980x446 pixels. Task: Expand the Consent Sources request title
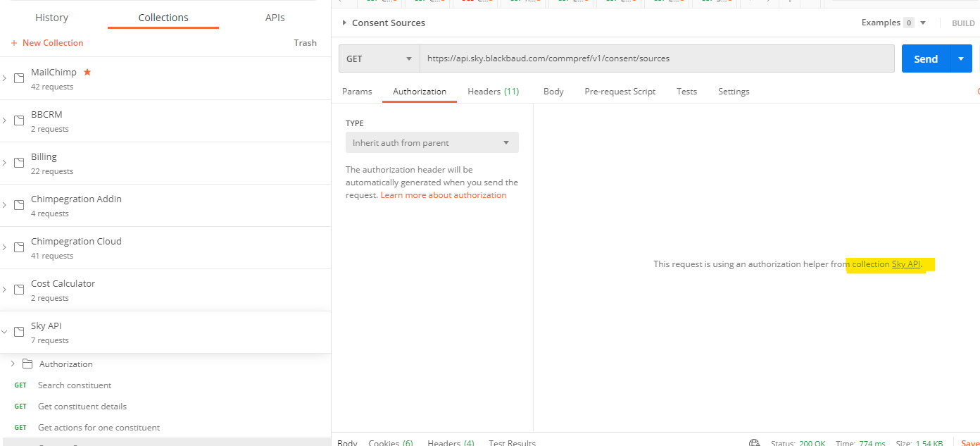pos(384,23)
